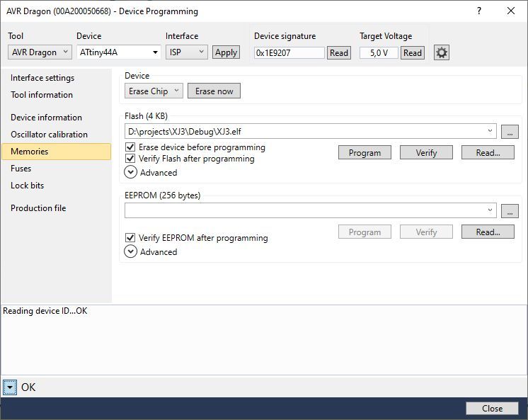Open the status dropdown icon beside OK
The width and height of the screenshot is (528, 420).
pos(10,387)
